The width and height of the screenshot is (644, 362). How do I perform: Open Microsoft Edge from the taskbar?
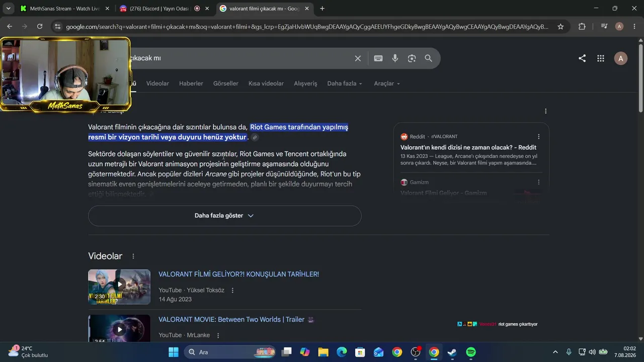pos(342,352)
